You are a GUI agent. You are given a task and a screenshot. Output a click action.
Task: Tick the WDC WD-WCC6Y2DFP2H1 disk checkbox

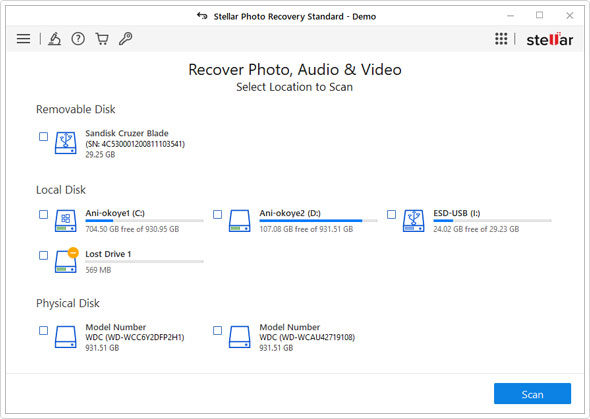[44, 330]
